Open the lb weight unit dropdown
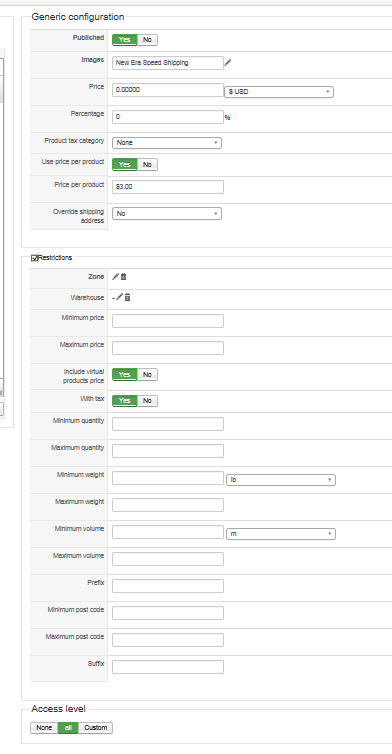The width and height of the screenshot is (392, 754). click(281, 480)
